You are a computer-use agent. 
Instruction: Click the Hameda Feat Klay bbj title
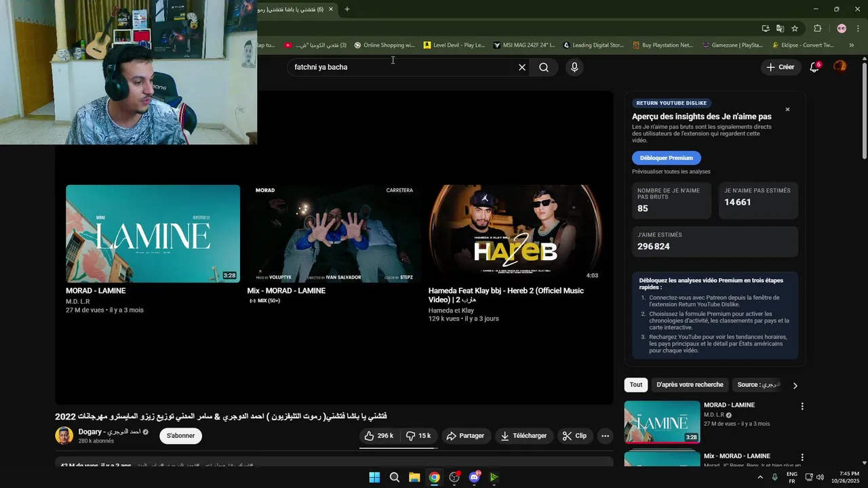click(x=506, y=295)
